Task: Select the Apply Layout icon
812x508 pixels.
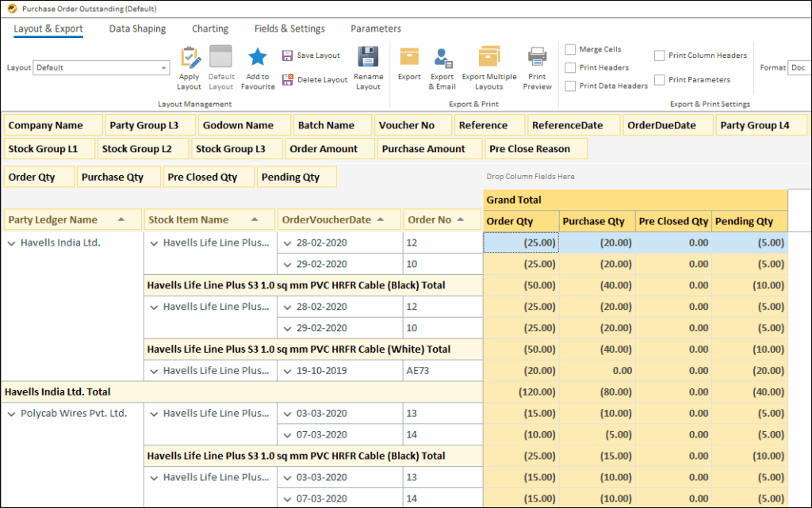Action: click(x=190, y=67)
